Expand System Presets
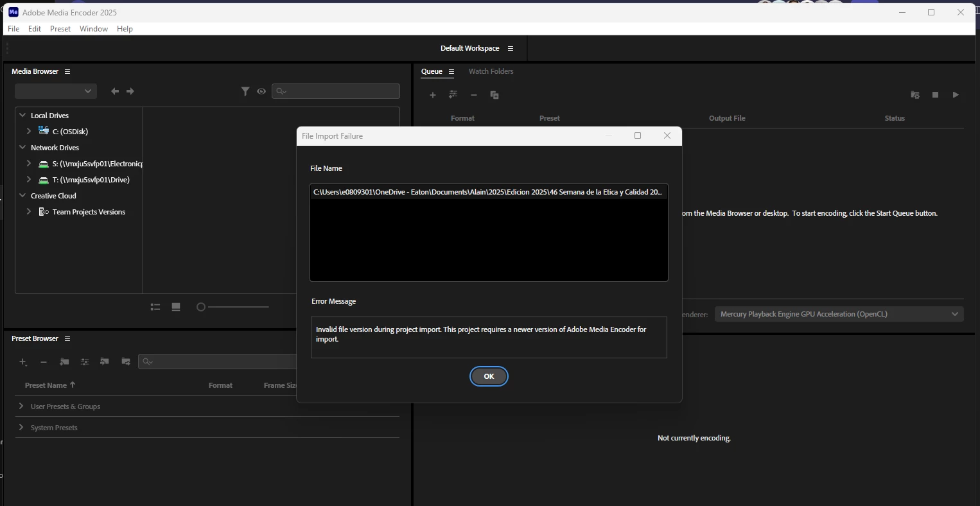980x506 pixels. tap(21, 427)
